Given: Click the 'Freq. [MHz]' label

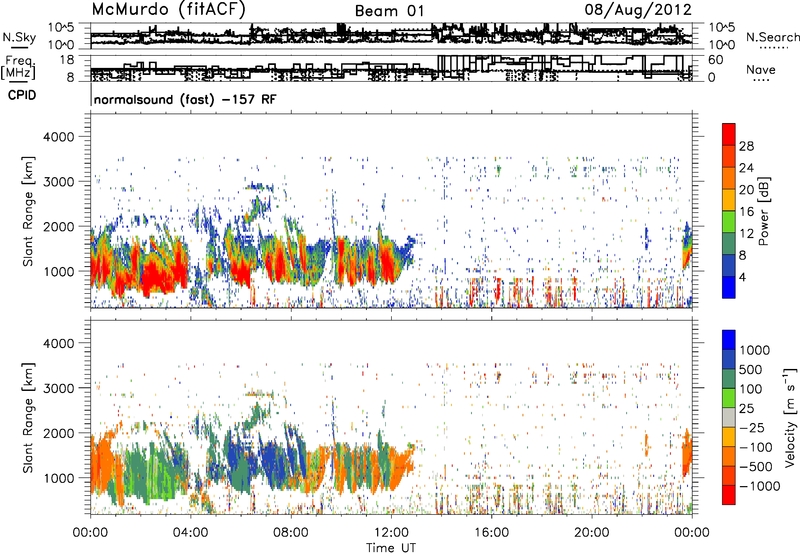Looking at the screenshot, I should tap(18, 68).
